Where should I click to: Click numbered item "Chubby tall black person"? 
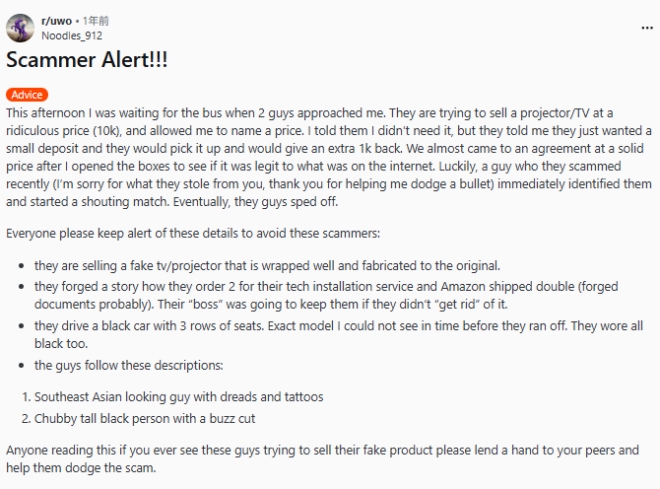point(150,417)
